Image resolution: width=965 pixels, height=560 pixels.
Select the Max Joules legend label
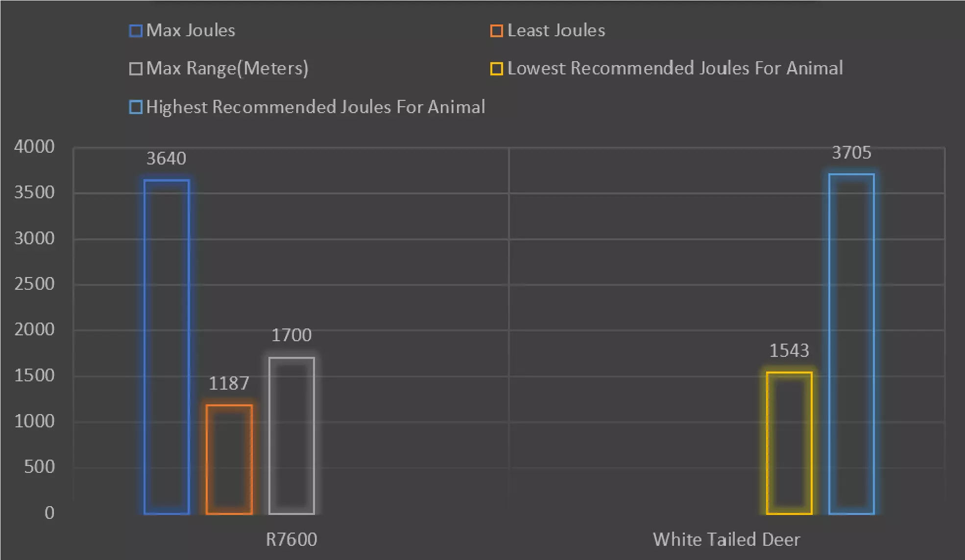pyautogui.click(x=191, y=30)
